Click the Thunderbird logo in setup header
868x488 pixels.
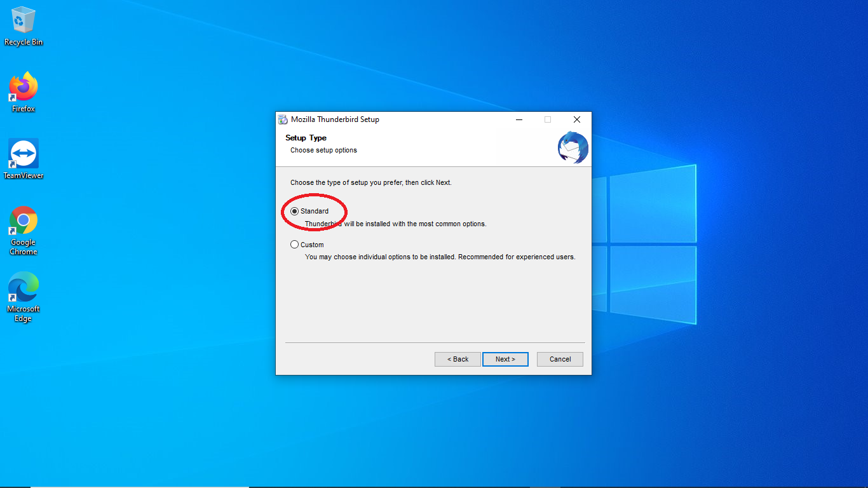[573, 147]
